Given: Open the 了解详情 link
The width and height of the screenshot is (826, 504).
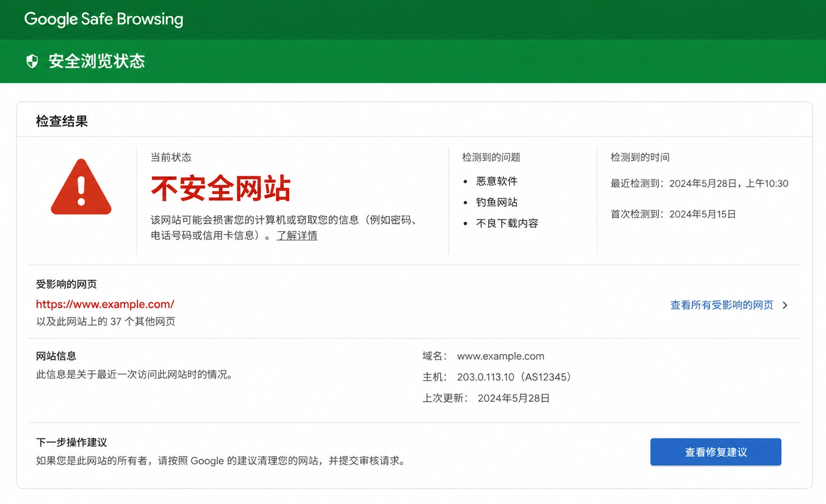Looking at the screenshot, I should (297, 236).
